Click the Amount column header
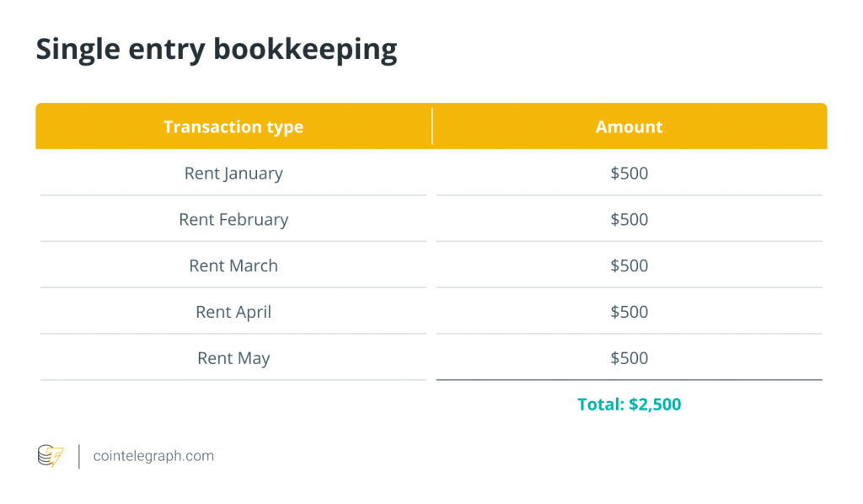 pos(629,127)
